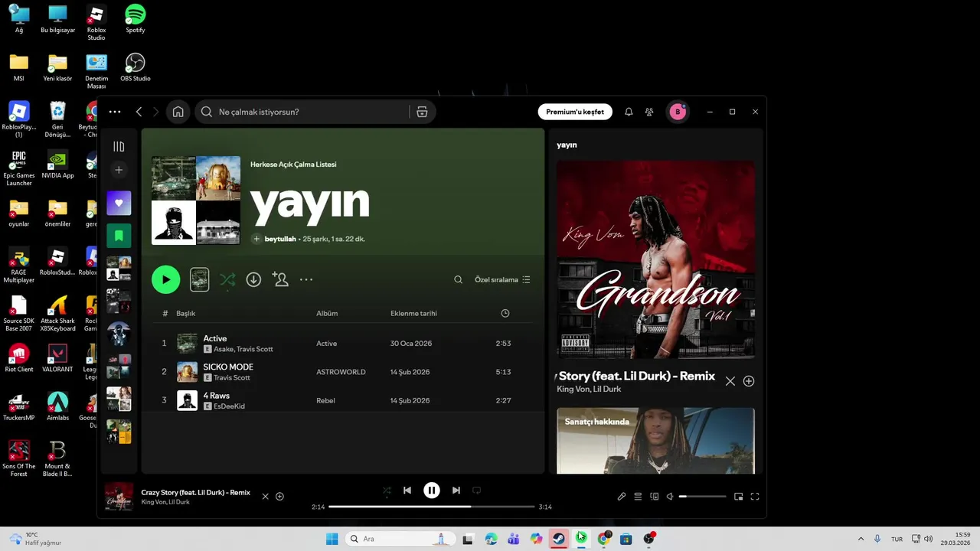Click the Steam taskbar icon
The height and width of the screenshot is (551, 980).
(x=559, y=539)
